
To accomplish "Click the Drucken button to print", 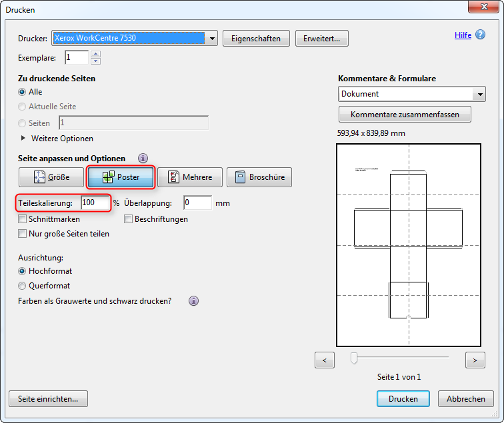I will [403, 399].
